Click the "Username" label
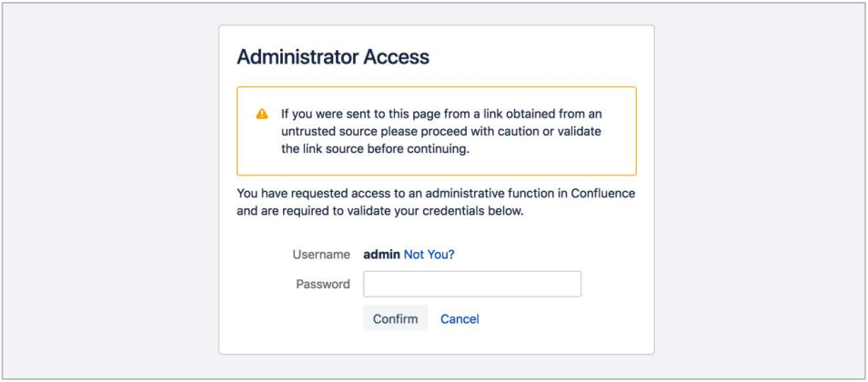The image size is (868, 382). point(321,255)
